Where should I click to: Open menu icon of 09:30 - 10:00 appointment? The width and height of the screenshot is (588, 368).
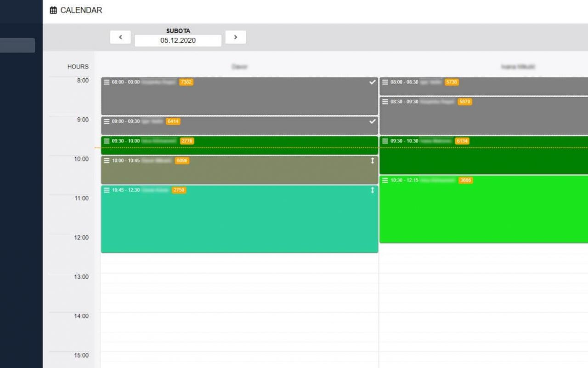[x=107, y=141]
